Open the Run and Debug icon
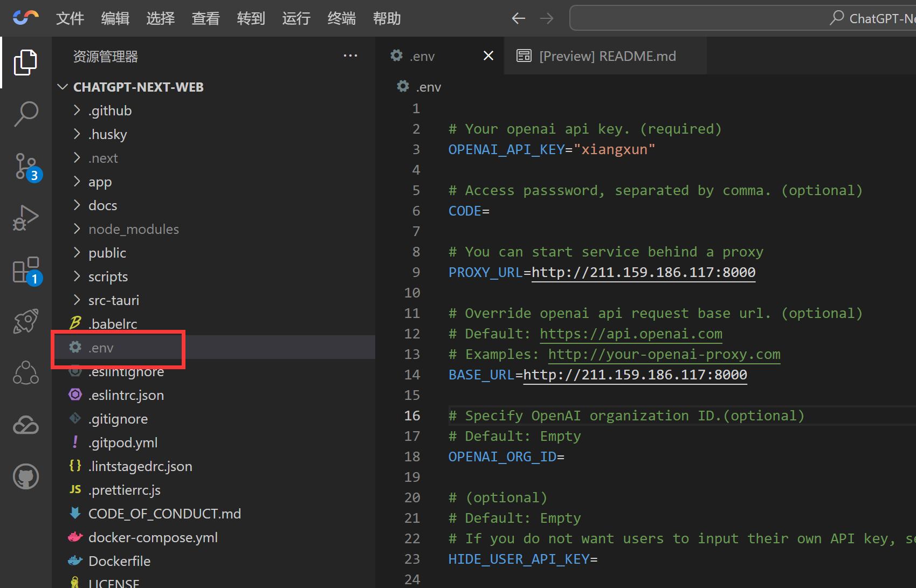Viewport: 916px width, 588px height. [x=25, y=218]
